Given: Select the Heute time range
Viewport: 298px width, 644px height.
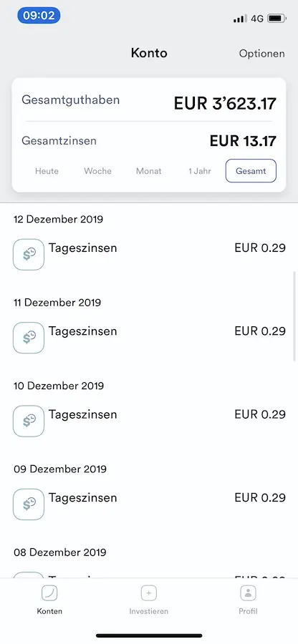Looking at the screenshot, I should (x=47, y=171).
